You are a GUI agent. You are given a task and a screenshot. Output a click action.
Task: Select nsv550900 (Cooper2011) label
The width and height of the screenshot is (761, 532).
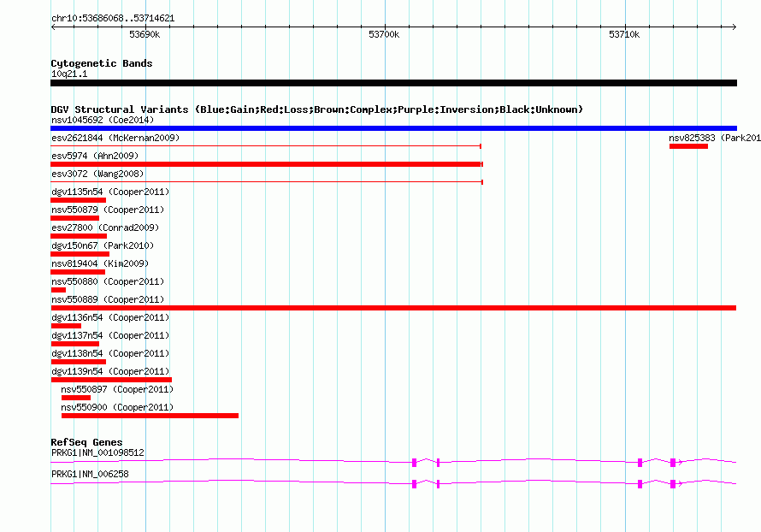pyautogui.click(x=117, y=407)
